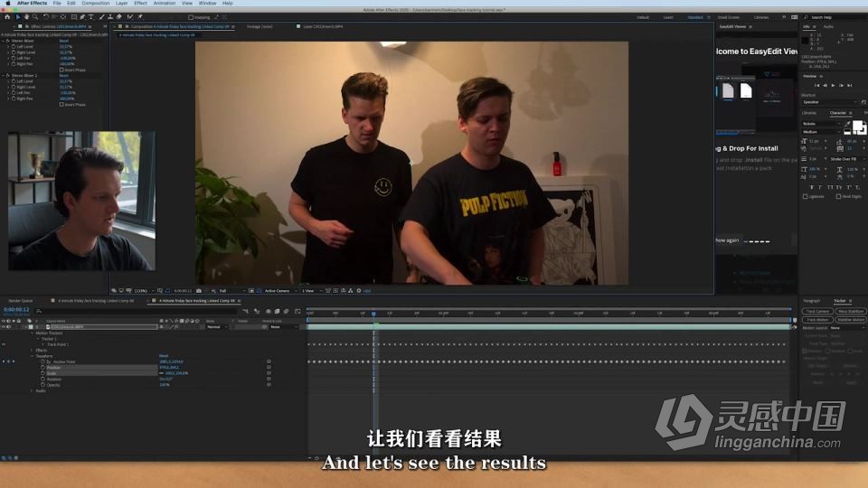Viewport: 868px width, 488px height.
Task: Collapse the Stereo Mixer effect group
Action: (4, 41)
